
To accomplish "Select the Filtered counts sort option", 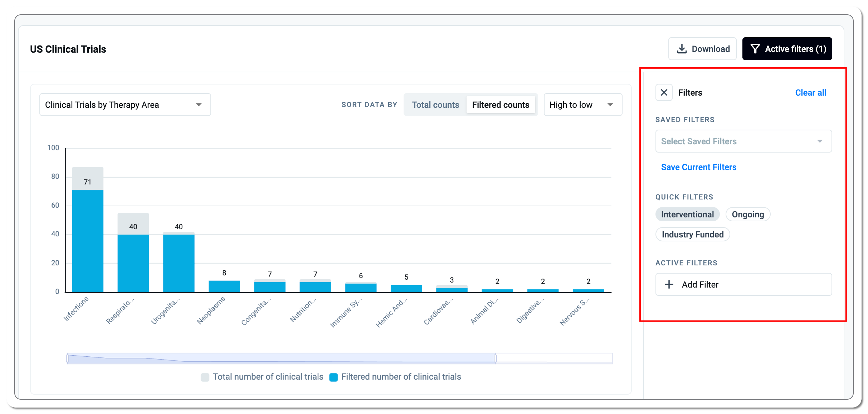I will point(501,105).
